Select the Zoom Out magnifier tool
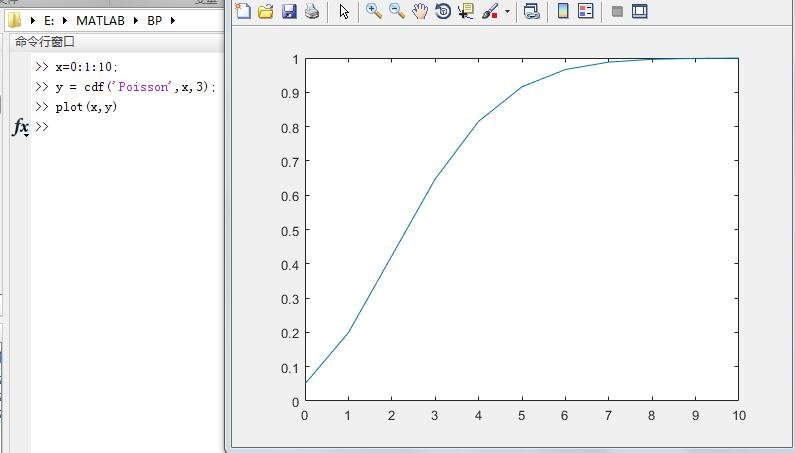 pos(397,11)
